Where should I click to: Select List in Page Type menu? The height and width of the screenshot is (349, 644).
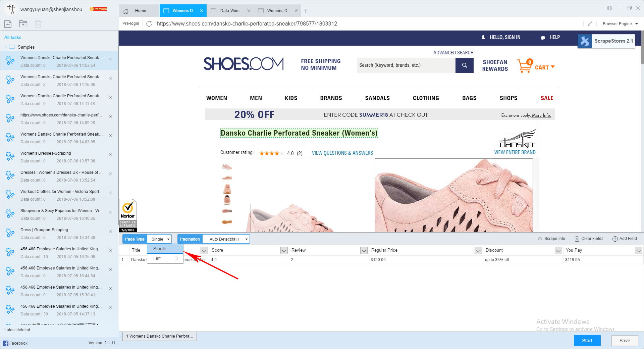(165, 258)
